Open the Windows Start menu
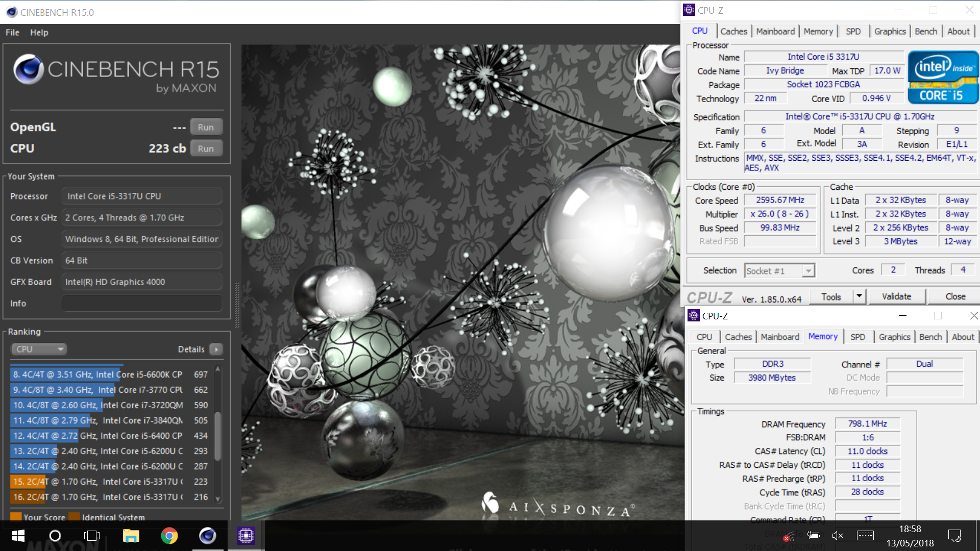The image size is (980, 551). (x=18, y=536)
